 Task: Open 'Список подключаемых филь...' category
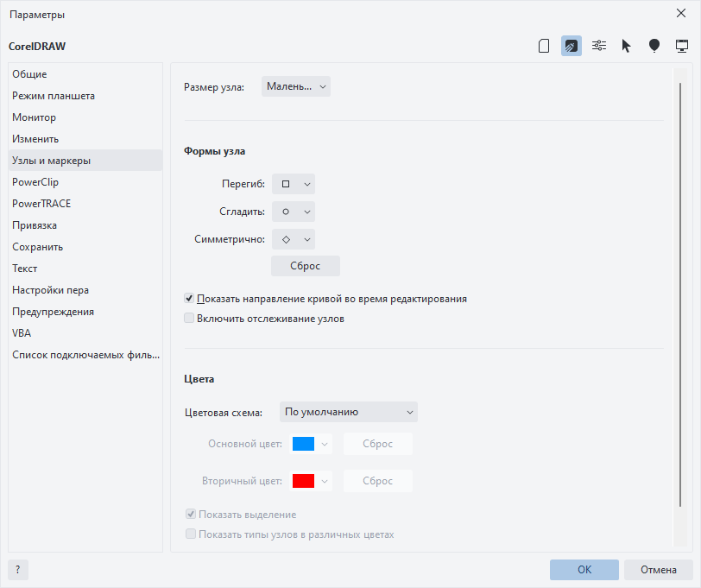pos(85,355)
